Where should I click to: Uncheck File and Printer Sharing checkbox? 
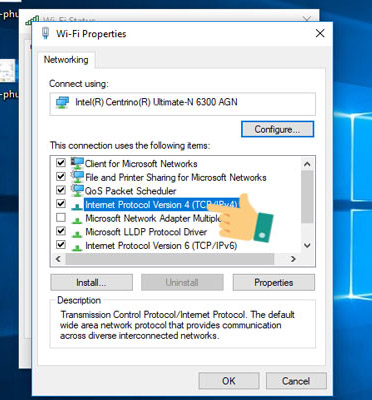(61, 177)
